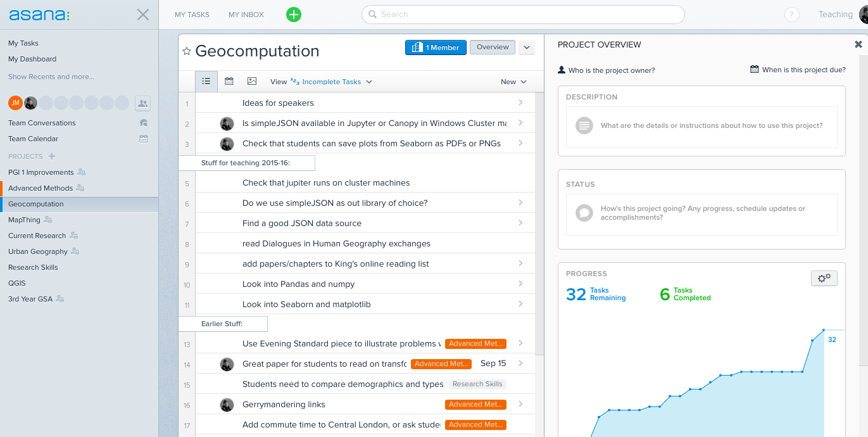Viewport: 868px width, 437px height.
Task: Click the Search input field
Action: pyautogui.click(x=523, y=15)
